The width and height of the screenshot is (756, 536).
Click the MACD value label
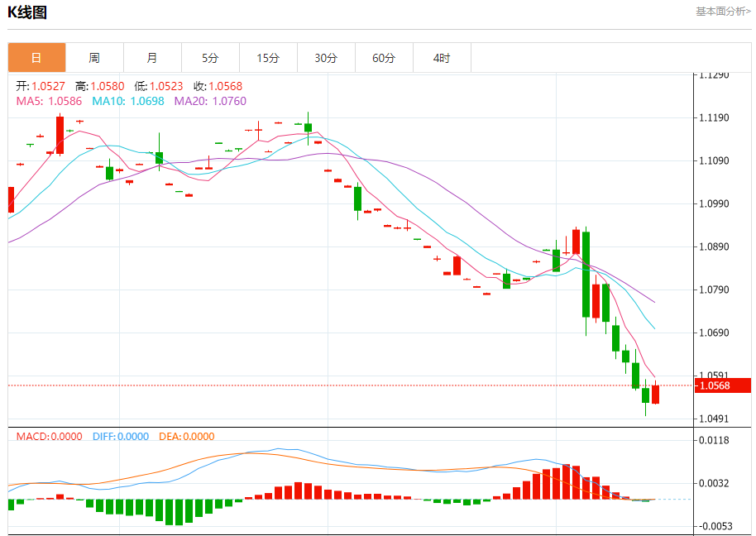(x=49, y=436)
